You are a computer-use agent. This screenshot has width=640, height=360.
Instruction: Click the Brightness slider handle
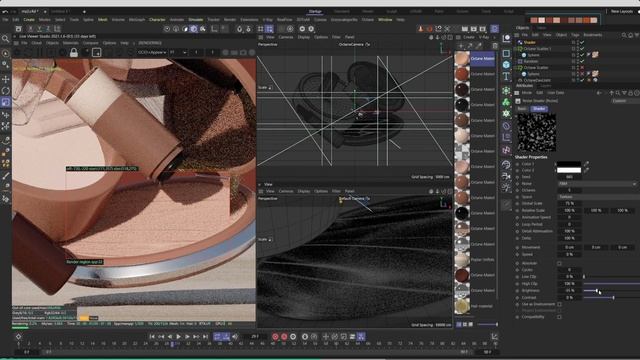(x=597, y=291)
